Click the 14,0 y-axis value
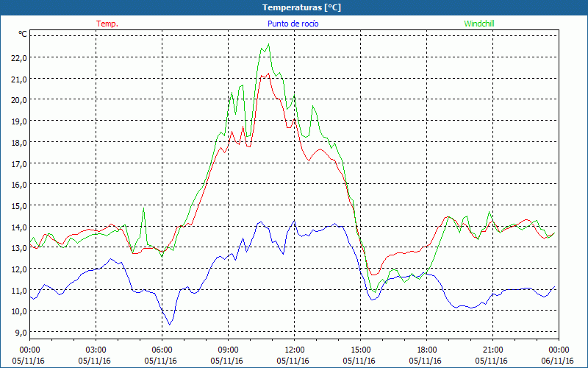The height and width of the screenshot is (368, 588). pyautogui.click(x=20, y=227)
